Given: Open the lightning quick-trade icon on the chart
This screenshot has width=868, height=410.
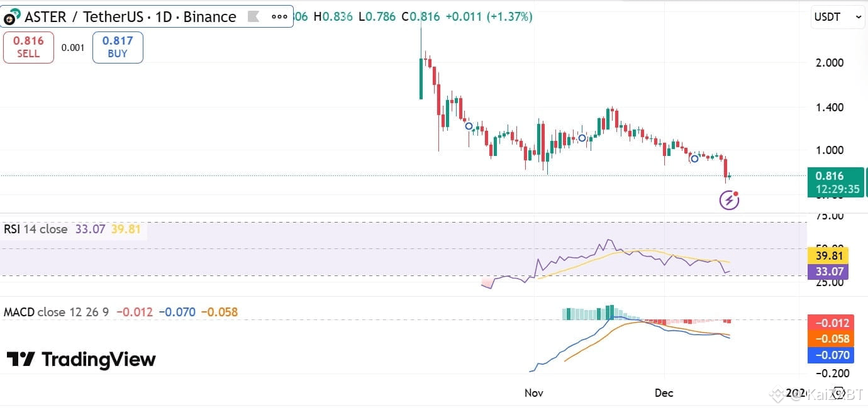Looking at the screenshot, I should coord(728,200).
